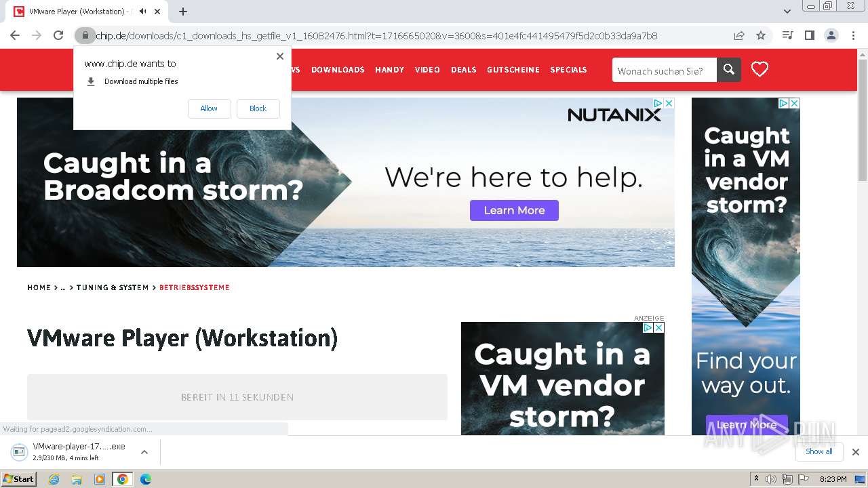Image resolution: width=868 pixels, height=488 pixels.
Task: View site information via lock icon
Action: [85, 35]
